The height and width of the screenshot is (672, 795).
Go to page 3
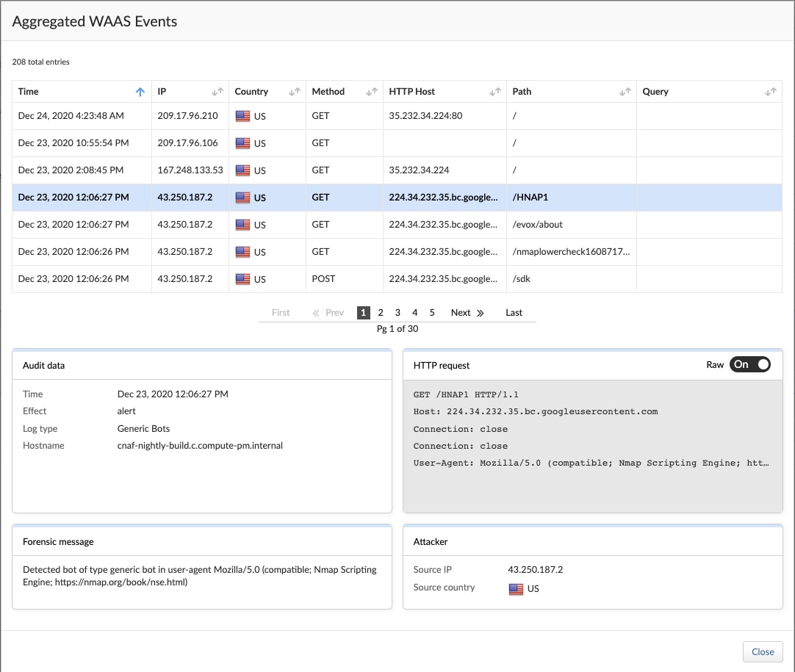[397, 313]
